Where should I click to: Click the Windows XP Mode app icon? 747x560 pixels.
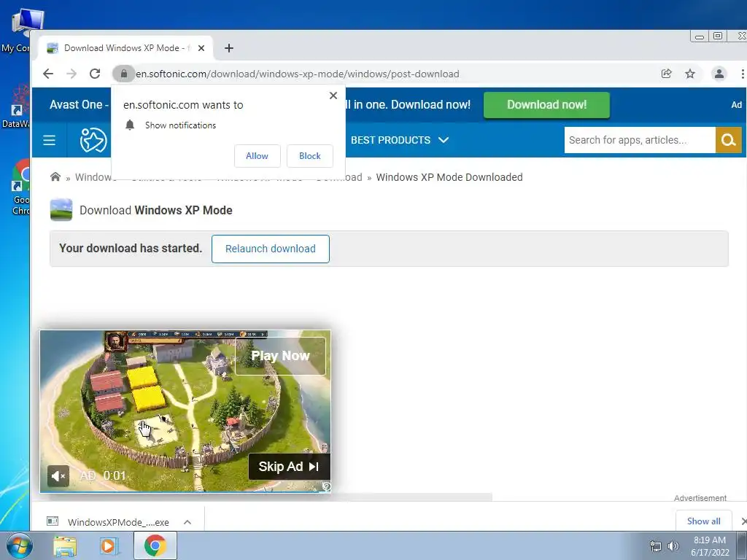[61, 210]
